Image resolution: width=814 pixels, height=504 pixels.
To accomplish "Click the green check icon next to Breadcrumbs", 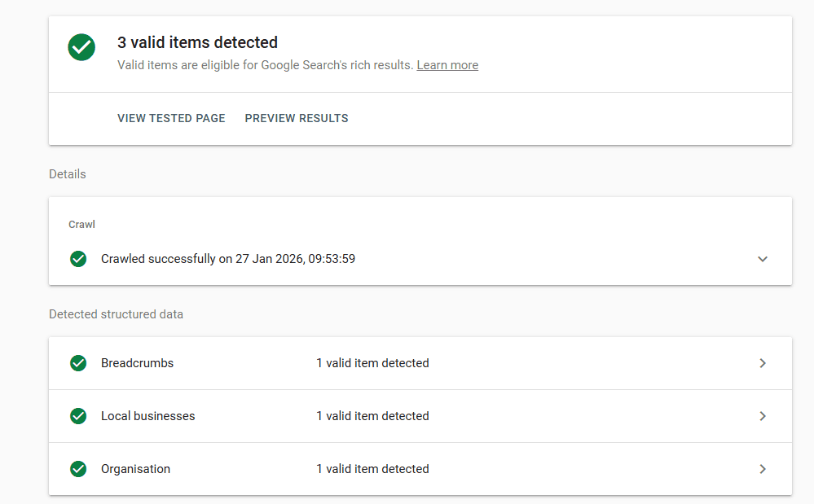I will pyautogui.click(x=78, y=363).
